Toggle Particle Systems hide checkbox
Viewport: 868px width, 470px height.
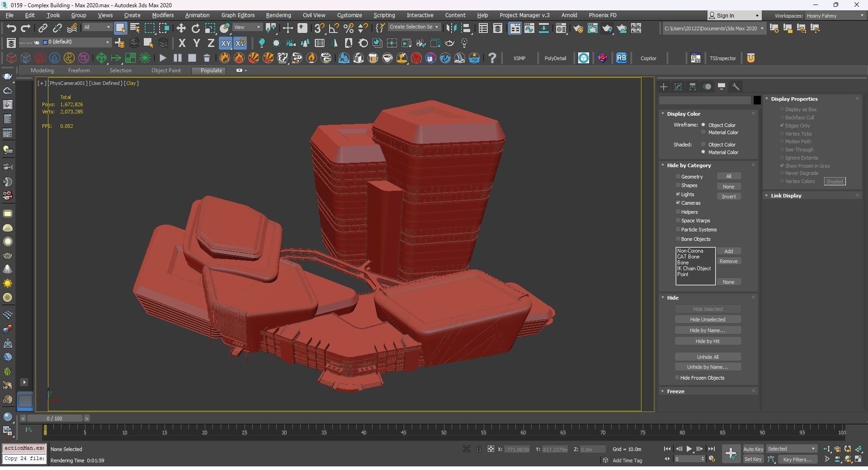coord(678,230)
